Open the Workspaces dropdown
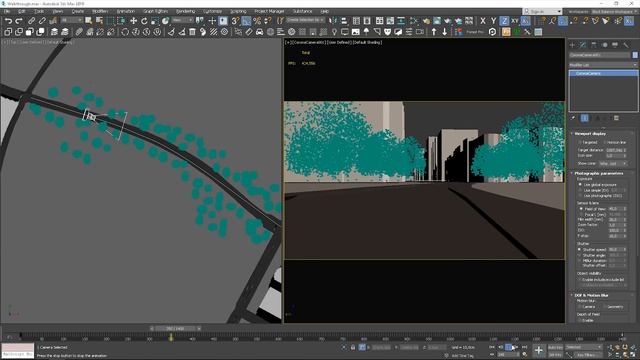The height and width of the screenshot is (360, 640). tap(614, 12)
